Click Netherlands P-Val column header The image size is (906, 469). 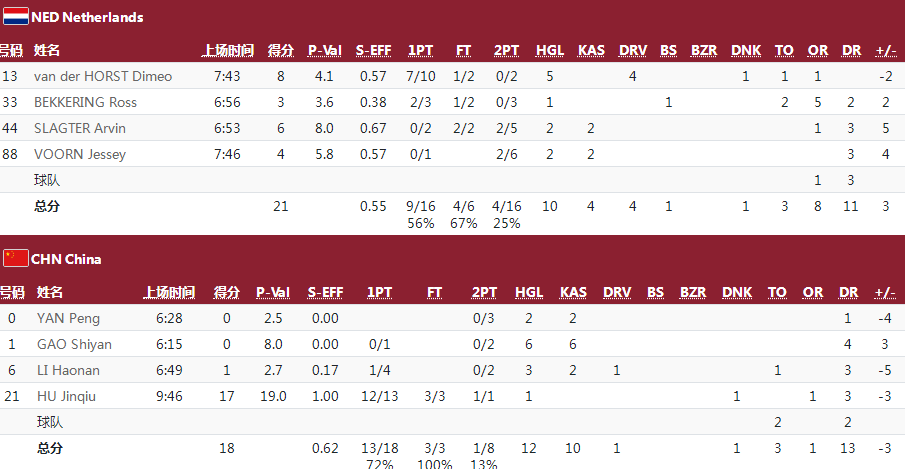coord(325,51)
